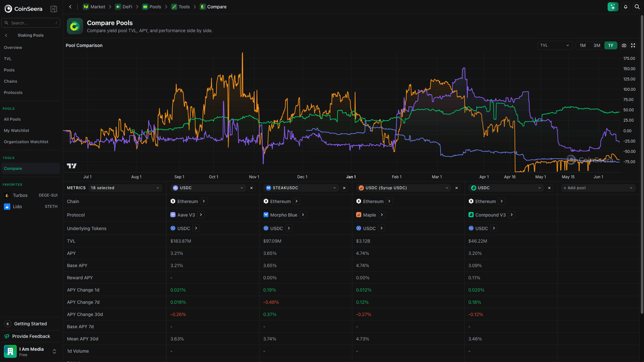Viewport: 644px width, 362px height.
Task: Open the STEAKUSDC pool selector dropdown
Action: 301,188
